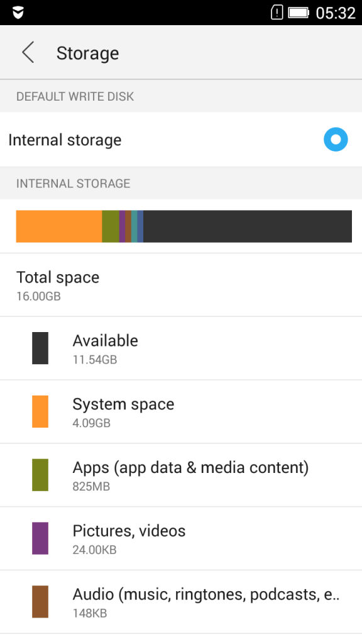362x644 pixels.
Task: Select the Internal storage radio button
Action: click(x=336, y=140)
